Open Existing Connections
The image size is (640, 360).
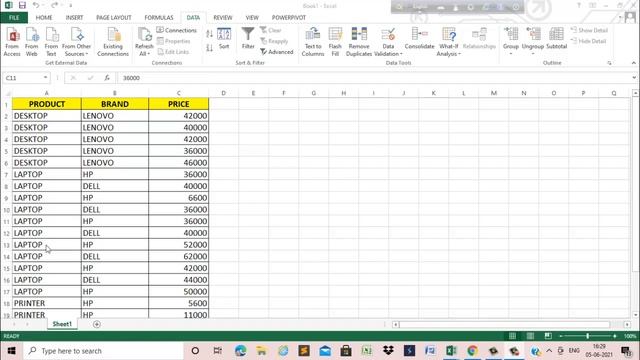click(x=113, y=42)
